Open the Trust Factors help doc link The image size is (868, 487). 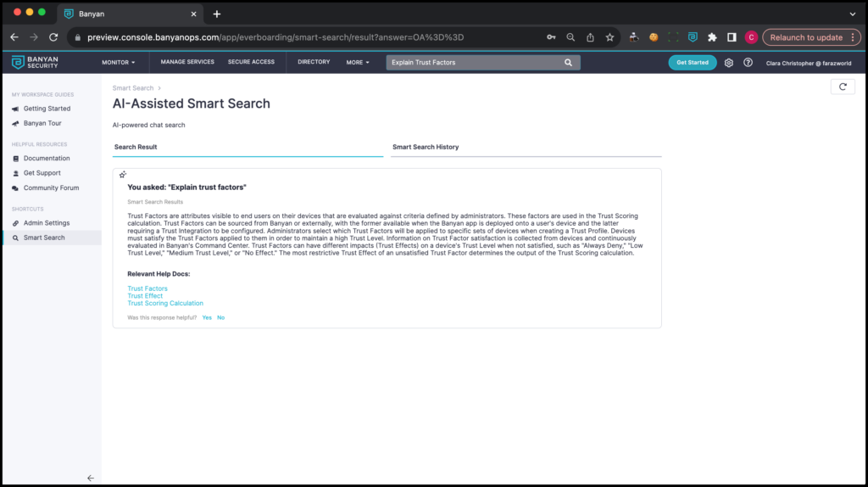tap(147, 288)
